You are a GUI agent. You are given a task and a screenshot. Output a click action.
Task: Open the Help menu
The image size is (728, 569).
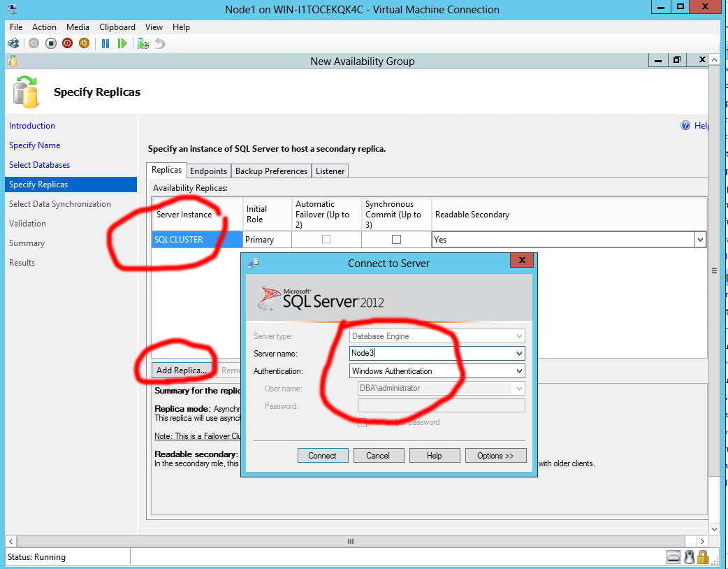click(181, 27)
